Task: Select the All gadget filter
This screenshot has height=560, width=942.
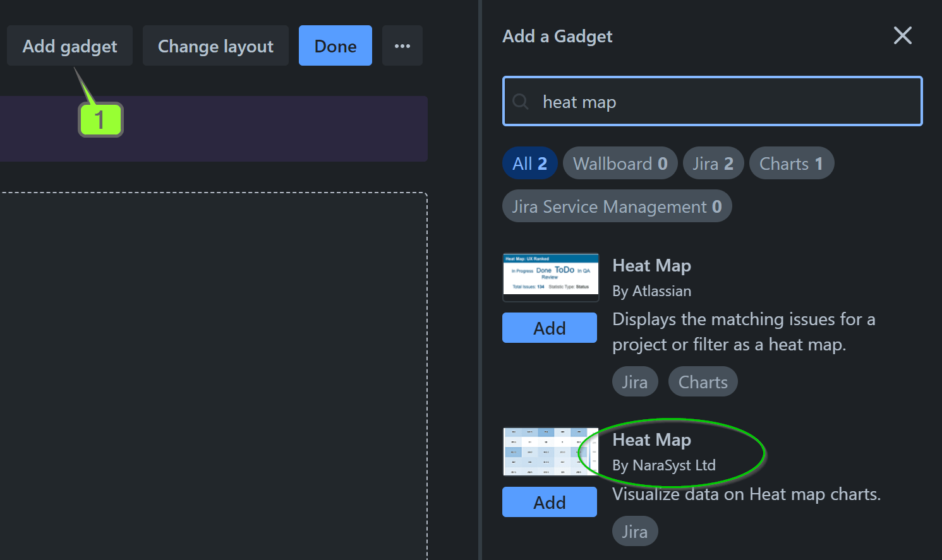Action: (x=529, y=163)
